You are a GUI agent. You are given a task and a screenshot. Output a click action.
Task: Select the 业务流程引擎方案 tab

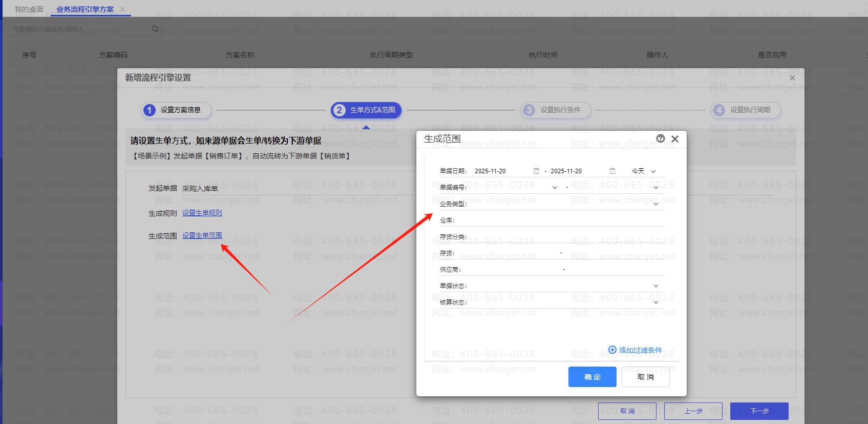85,9
